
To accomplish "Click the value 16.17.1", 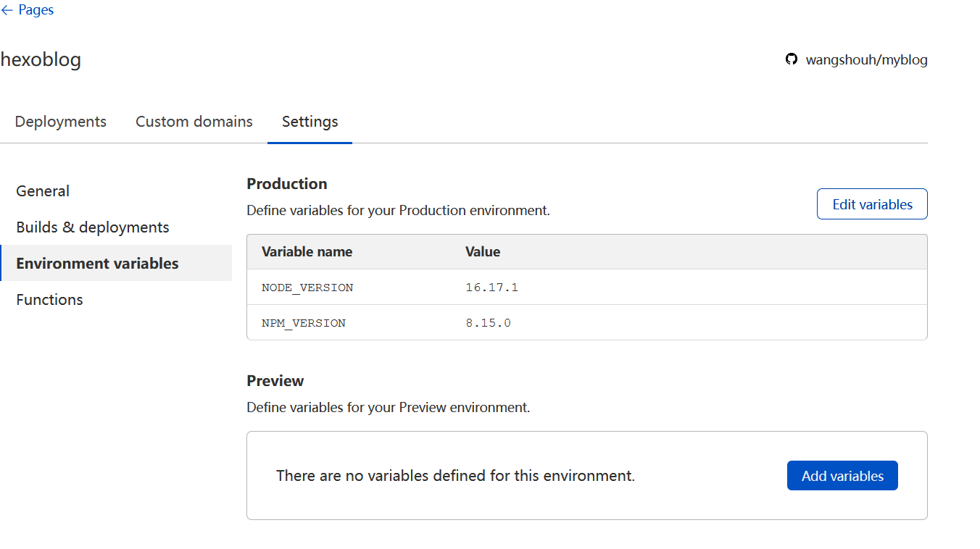I will coord(492,287).
